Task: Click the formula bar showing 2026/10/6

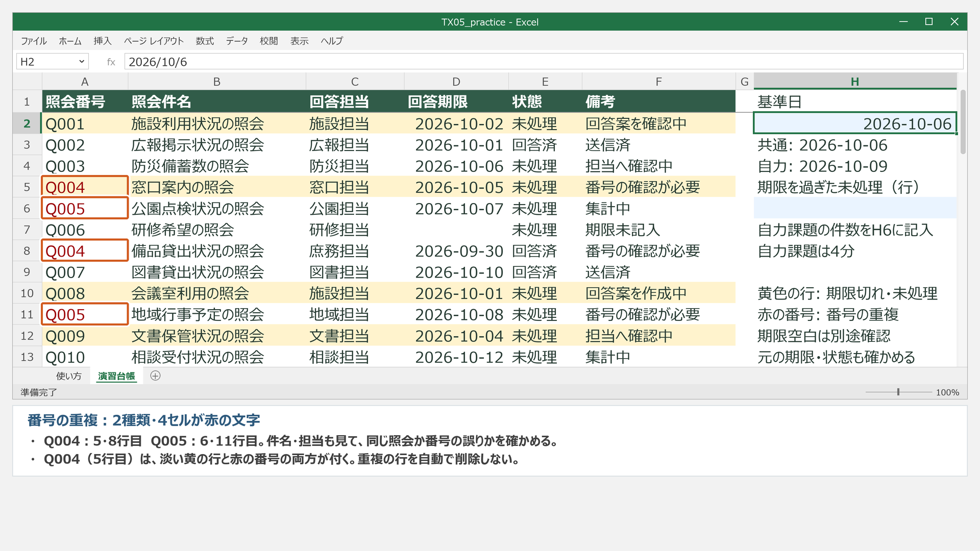Action: coord(544,62)
